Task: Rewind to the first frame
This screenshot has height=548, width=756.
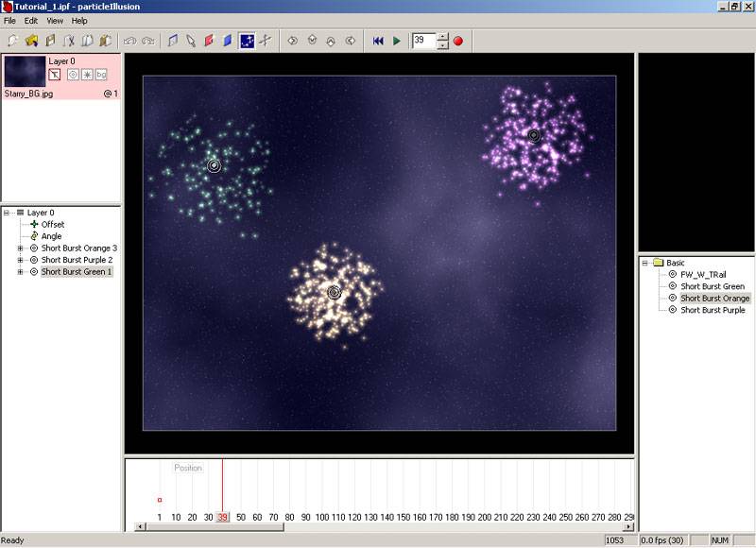Action: click(378, 41)
